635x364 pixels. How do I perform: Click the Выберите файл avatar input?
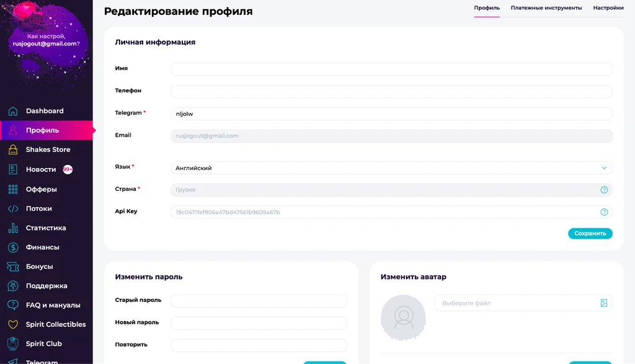coord(523,303)
